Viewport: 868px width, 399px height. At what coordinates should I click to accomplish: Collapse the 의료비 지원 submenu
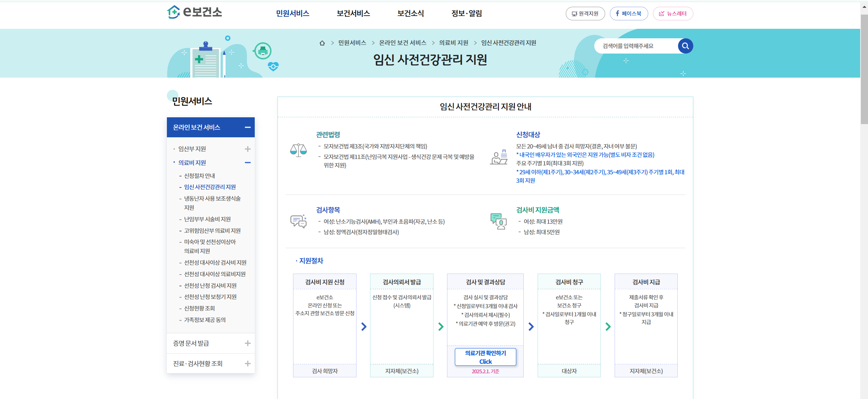point(248,163)
